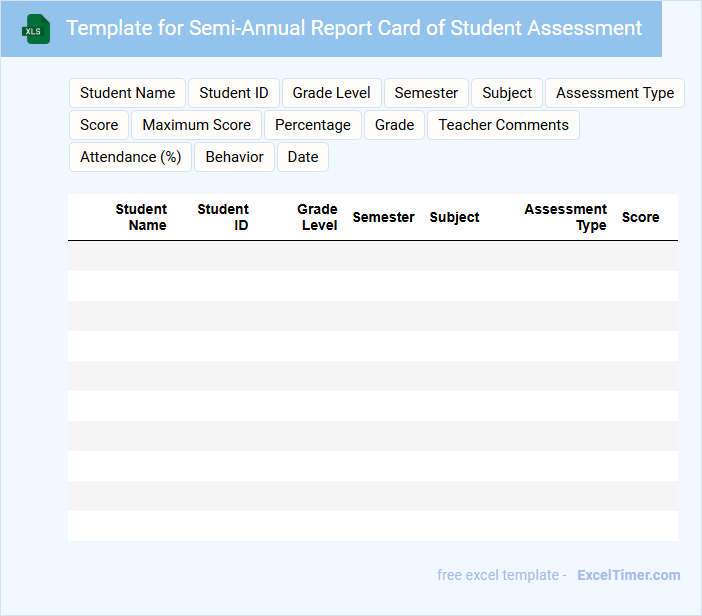Click the green XLS file icon

tap(37, 29)
